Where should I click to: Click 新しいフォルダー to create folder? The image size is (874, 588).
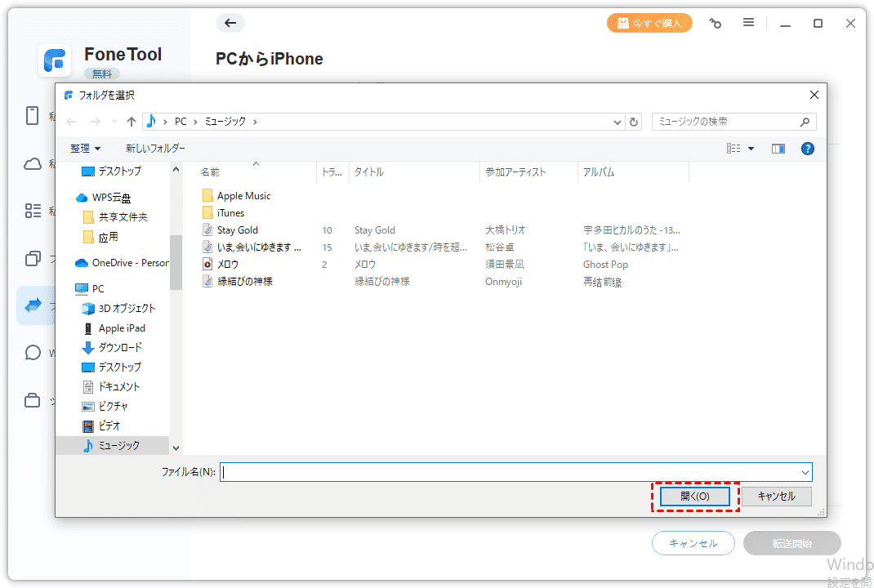click(x=155, y=149)
